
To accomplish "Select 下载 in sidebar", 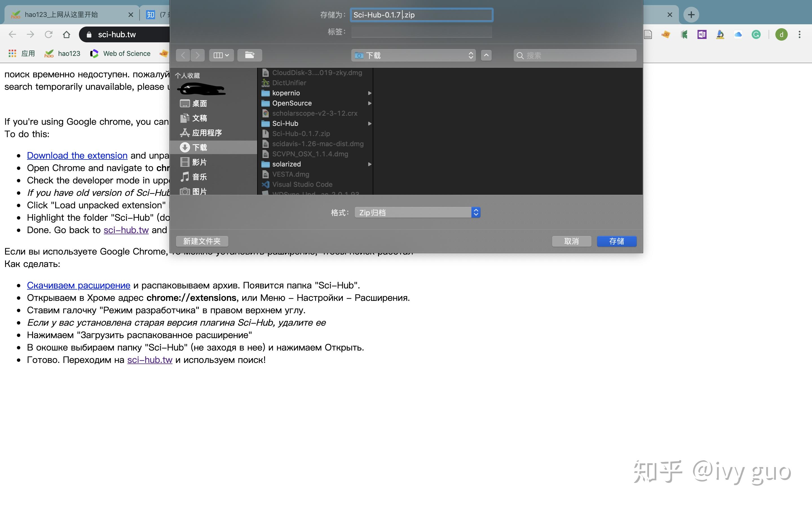I will 213,148.
